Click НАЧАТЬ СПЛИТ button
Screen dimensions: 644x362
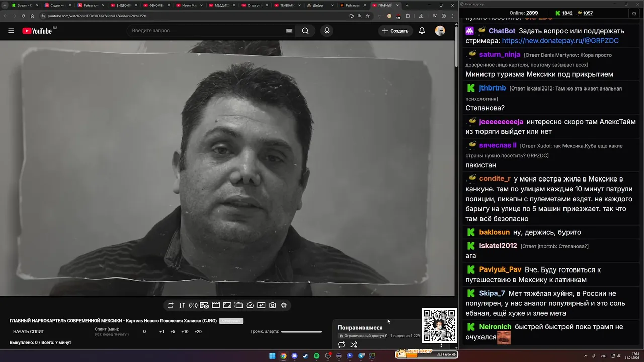tap(29, 332)
